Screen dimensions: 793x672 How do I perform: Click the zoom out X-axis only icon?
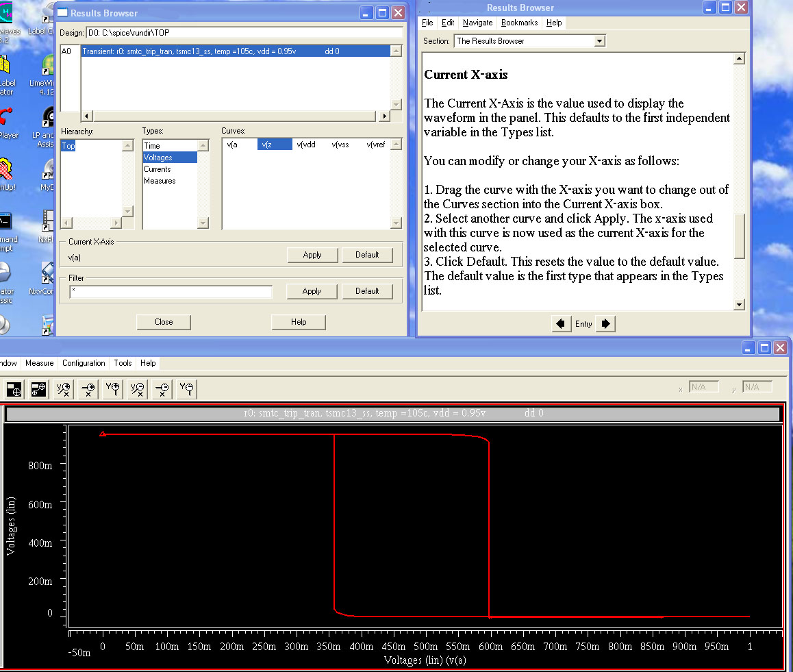tap(162, 390)
